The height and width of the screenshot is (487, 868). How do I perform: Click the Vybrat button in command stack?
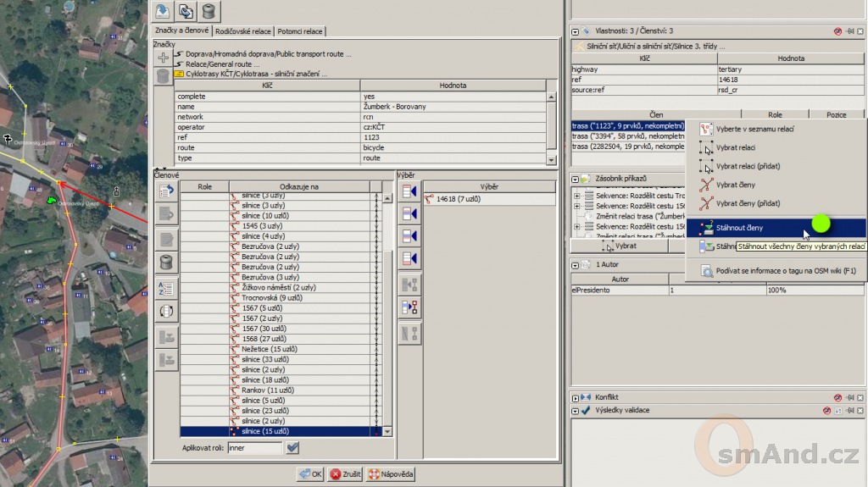620,246
